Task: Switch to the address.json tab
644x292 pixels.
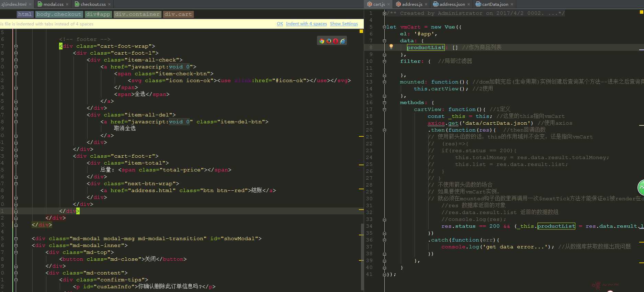Action: 452,4
